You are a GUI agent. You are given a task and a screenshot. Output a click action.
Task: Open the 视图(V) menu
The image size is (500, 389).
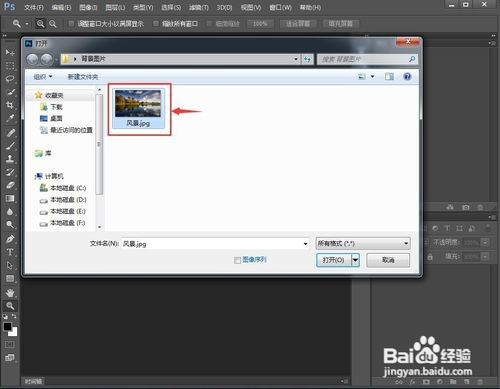[x=251, y=7]
